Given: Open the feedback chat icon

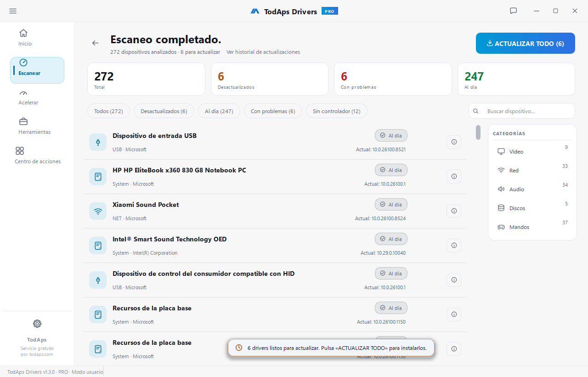Looking at the screenshot, I should pos(514,11).
